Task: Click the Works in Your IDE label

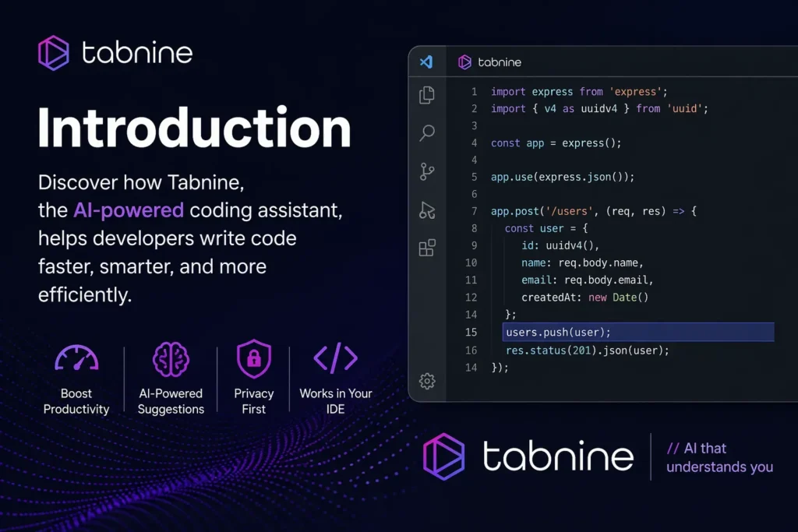Action: (x=335, y=401)
